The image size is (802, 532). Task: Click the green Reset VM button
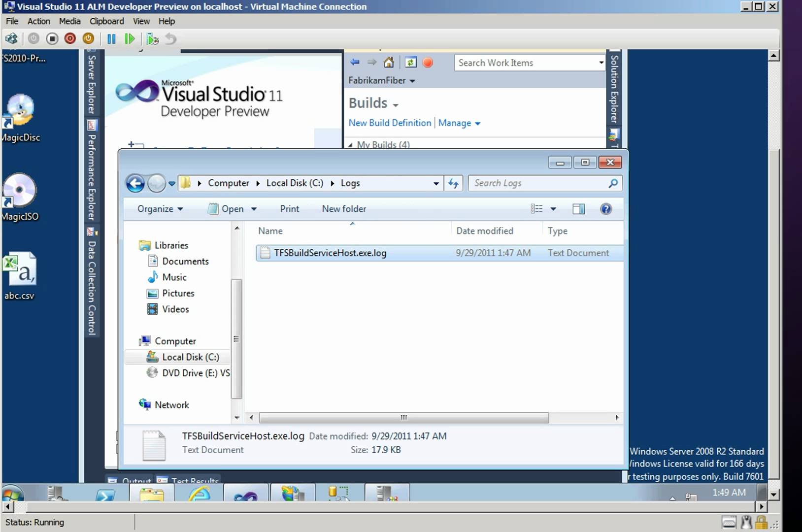tap(130, 38)
